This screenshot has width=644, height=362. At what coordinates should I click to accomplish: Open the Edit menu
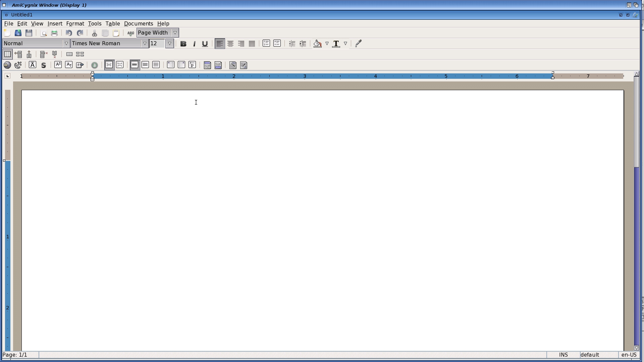coord(22,24)
